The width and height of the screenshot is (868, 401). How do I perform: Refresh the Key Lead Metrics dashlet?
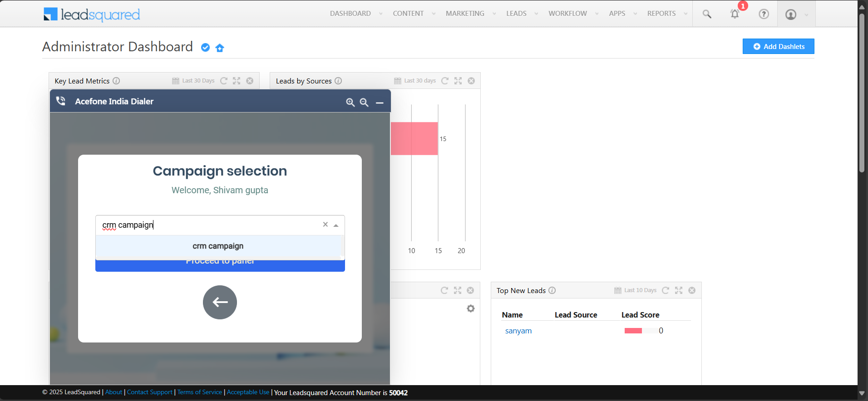pyautogui.click(x=223, y=81)
